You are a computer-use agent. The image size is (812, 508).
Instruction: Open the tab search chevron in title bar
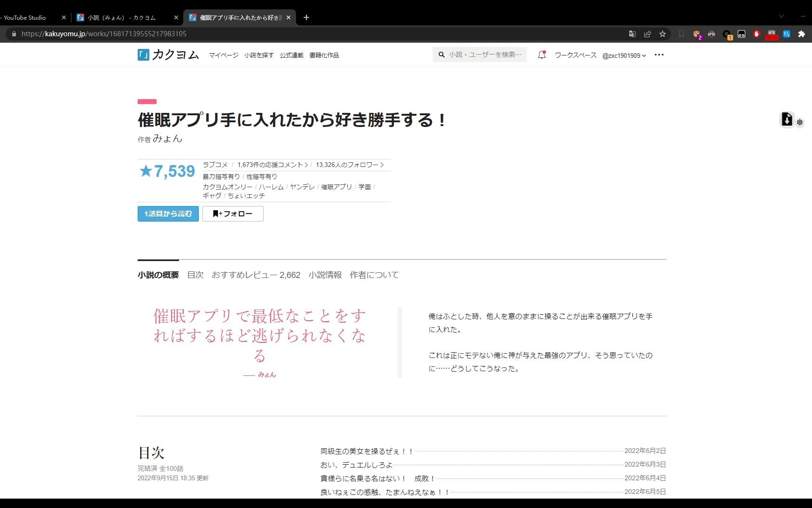[x=781, y=16]
